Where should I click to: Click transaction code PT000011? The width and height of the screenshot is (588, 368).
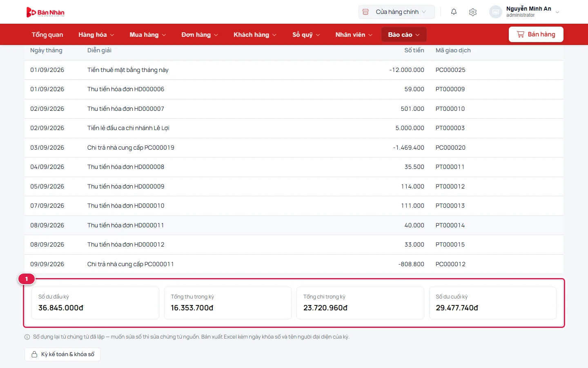pos(450,167)
